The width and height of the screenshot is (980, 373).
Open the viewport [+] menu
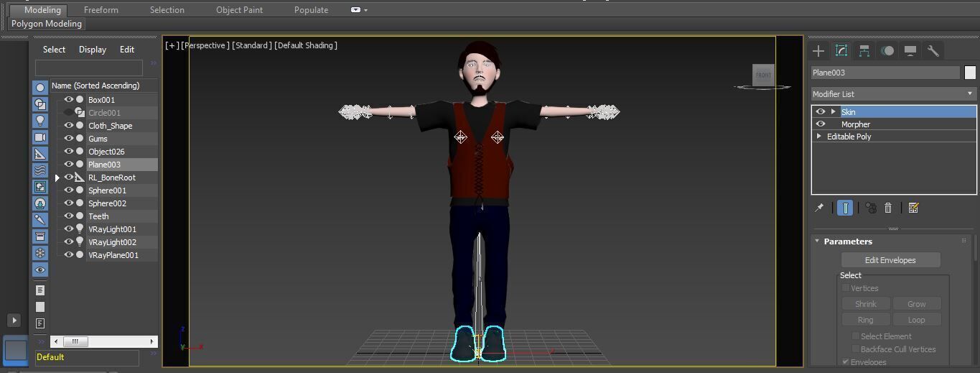[x=172, y=45]
